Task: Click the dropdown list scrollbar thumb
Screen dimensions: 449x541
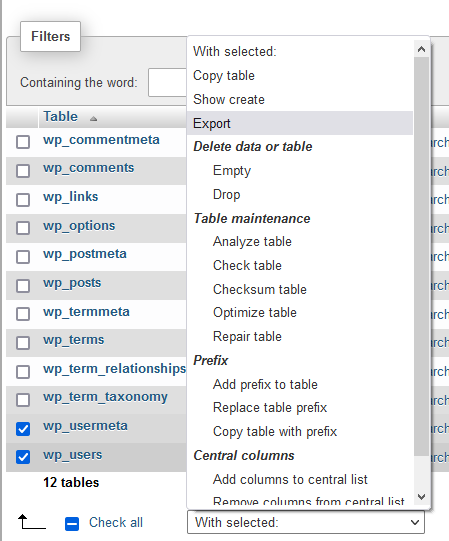Action: (x=421, y=256)
